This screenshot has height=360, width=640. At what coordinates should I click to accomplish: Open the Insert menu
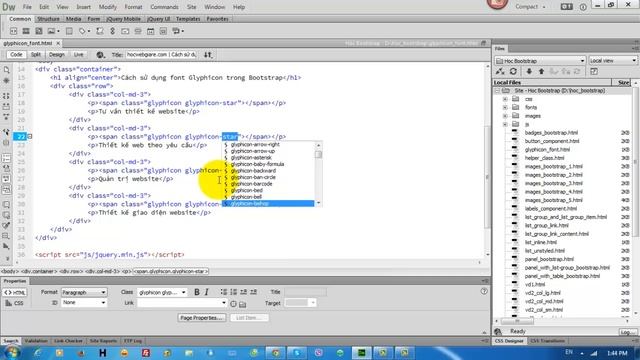pyautogui.click(x=84, y=7)
